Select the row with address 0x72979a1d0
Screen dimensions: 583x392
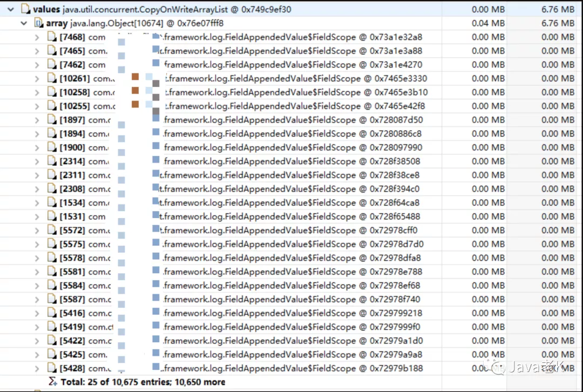(291, 341)
